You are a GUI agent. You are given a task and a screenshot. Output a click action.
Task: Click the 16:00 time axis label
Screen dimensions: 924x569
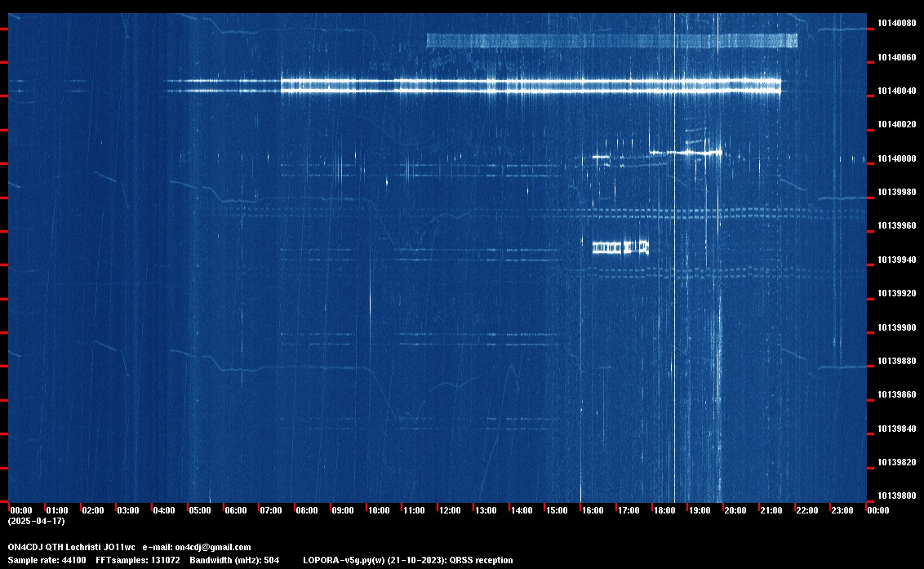point(593,510)
